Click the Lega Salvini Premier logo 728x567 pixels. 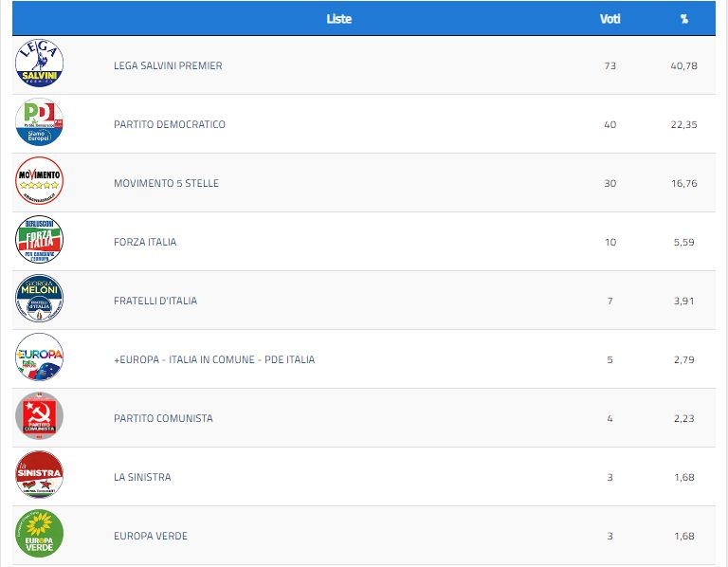click(40, 64)
